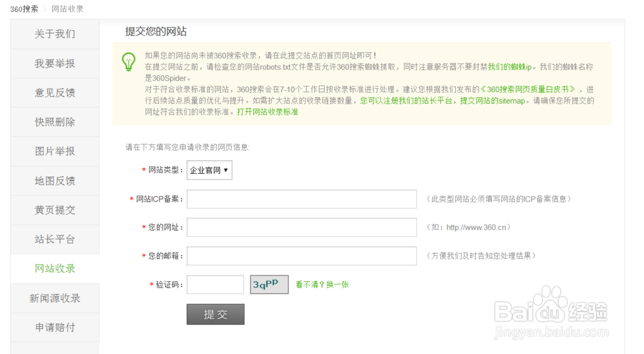Focus the 您的网址 input field
The height and width of the screenshot is (354, 644).
[x=302, y=227]
